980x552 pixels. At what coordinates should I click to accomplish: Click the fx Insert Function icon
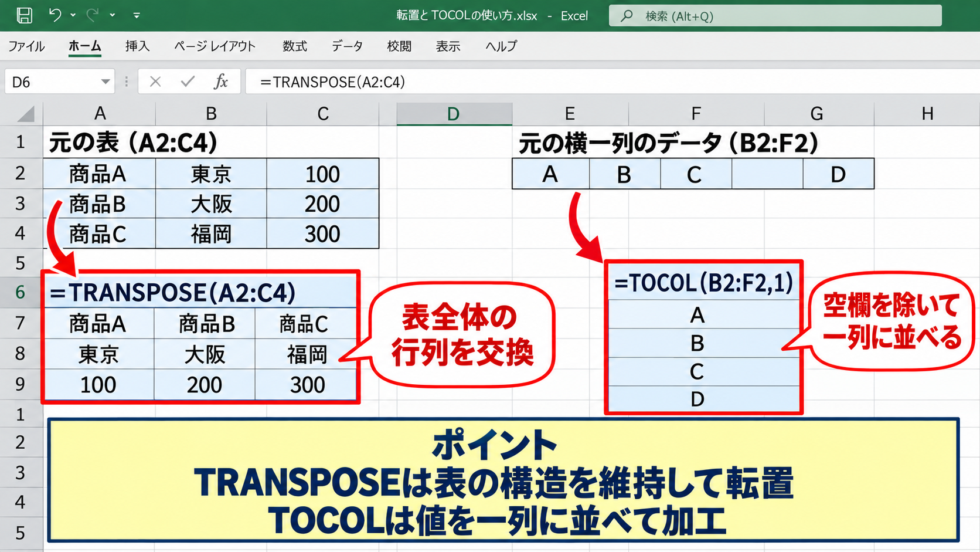coord(221,82)
